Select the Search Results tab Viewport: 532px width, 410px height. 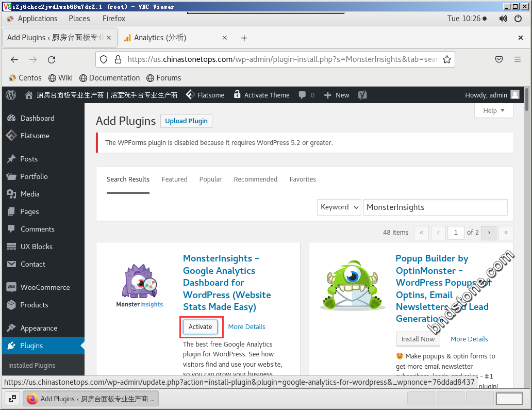click(128, 179)
